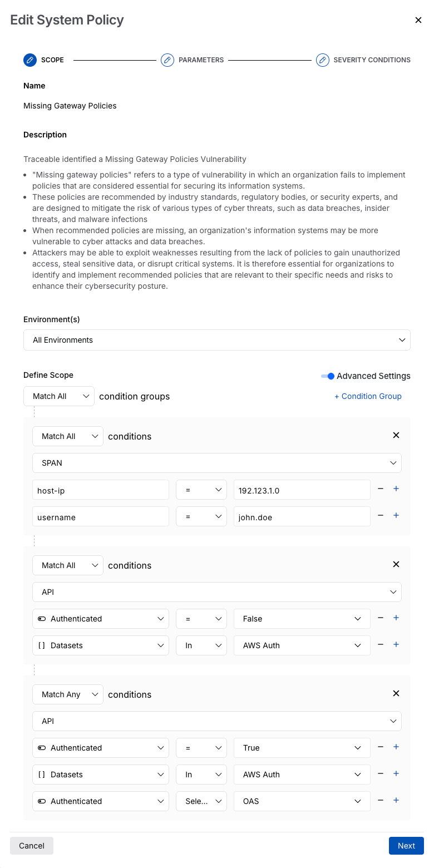434x868 pixels.
Task: Open the All Environments dropdown
Action: (217, 340)
